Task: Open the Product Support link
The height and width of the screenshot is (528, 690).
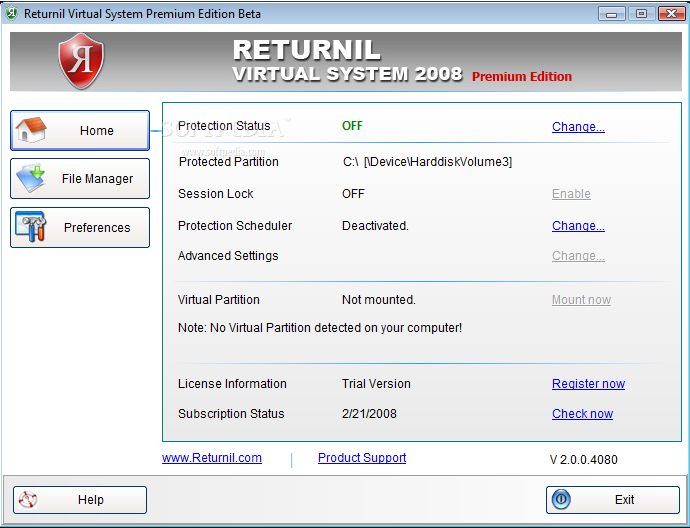Action: pos(362,458)
